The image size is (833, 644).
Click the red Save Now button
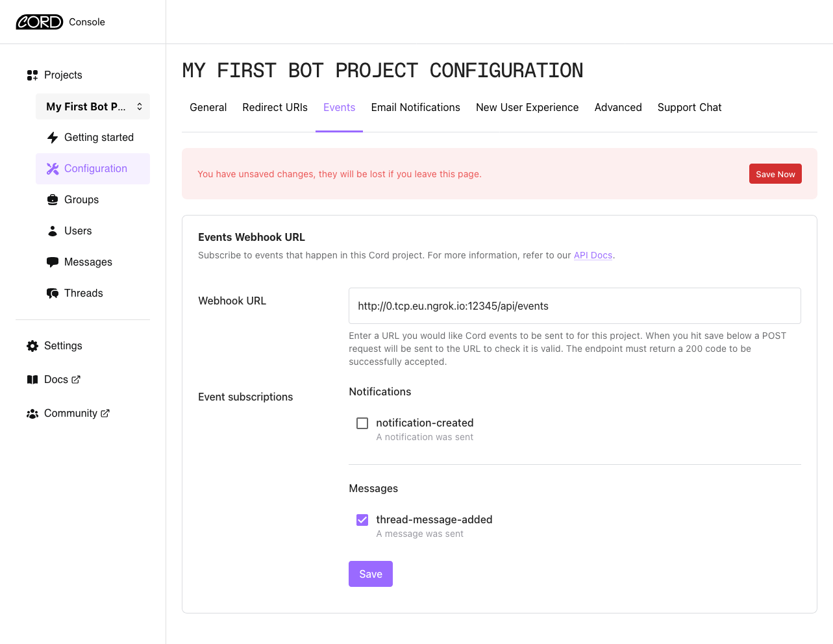[x=775, y=174]
